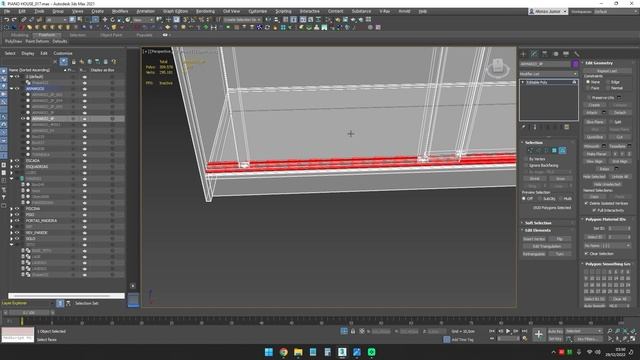640x360 pixels.
Task: Click the highlighted layer explorer toolbar icon
Action: [x=64, y=62]
